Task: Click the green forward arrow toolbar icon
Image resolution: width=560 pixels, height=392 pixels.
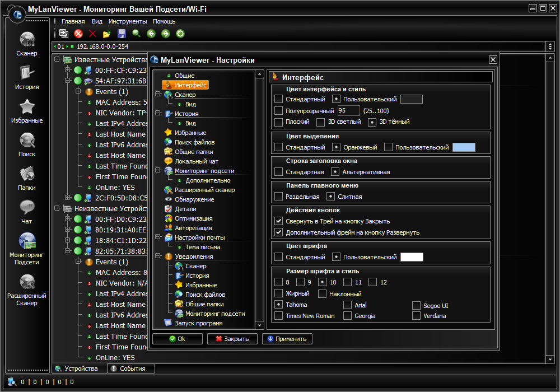Action: click(166, 34)
